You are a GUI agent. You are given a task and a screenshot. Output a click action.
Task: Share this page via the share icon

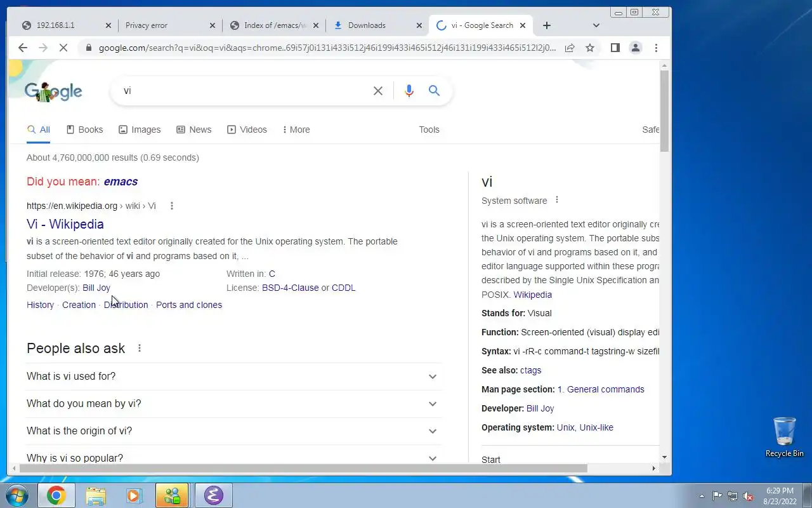coord(570,48)
